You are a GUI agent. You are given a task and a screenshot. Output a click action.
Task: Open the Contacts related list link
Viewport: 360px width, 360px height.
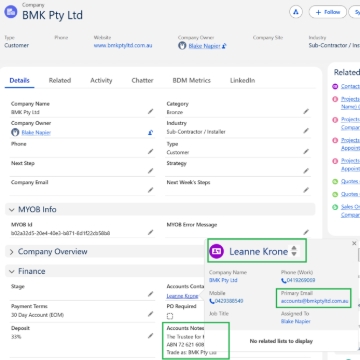[x=350, y=87]
